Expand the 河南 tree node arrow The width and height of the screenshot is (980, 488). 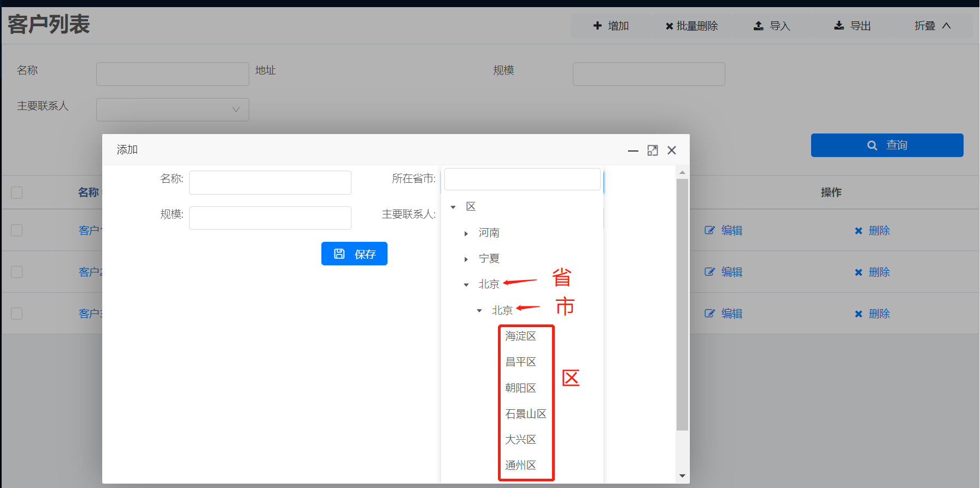click(x=466, y=233)
